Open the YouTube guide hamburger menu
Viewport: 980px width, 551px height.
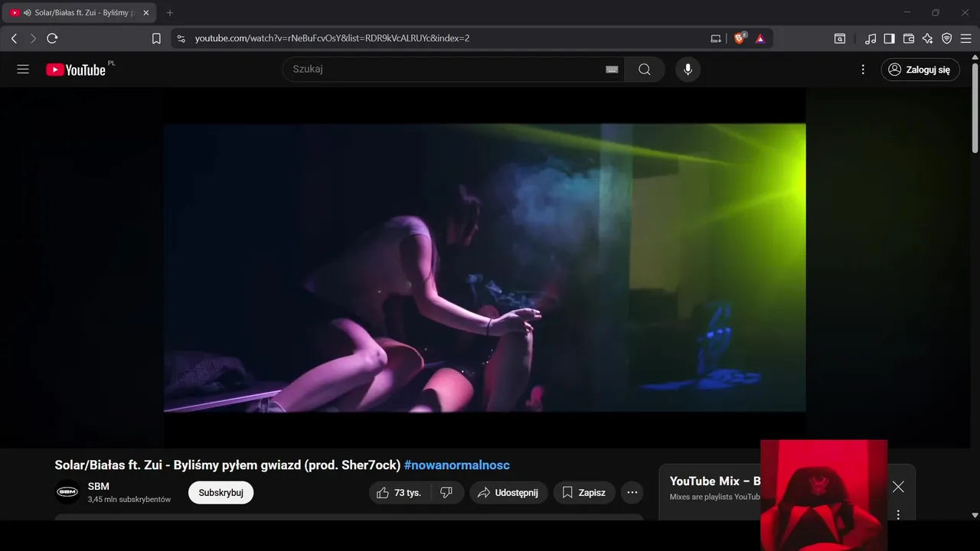click(23, 70)
